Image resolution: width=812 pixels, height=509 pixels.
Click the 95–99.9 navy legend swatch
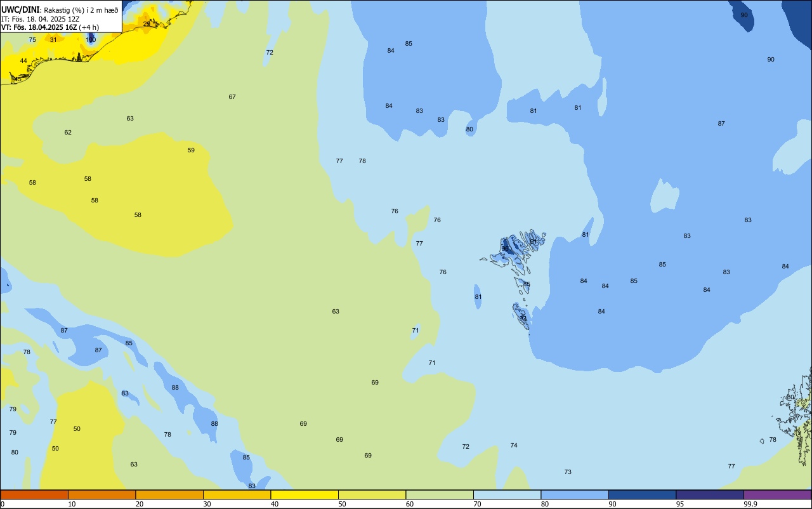710,494
